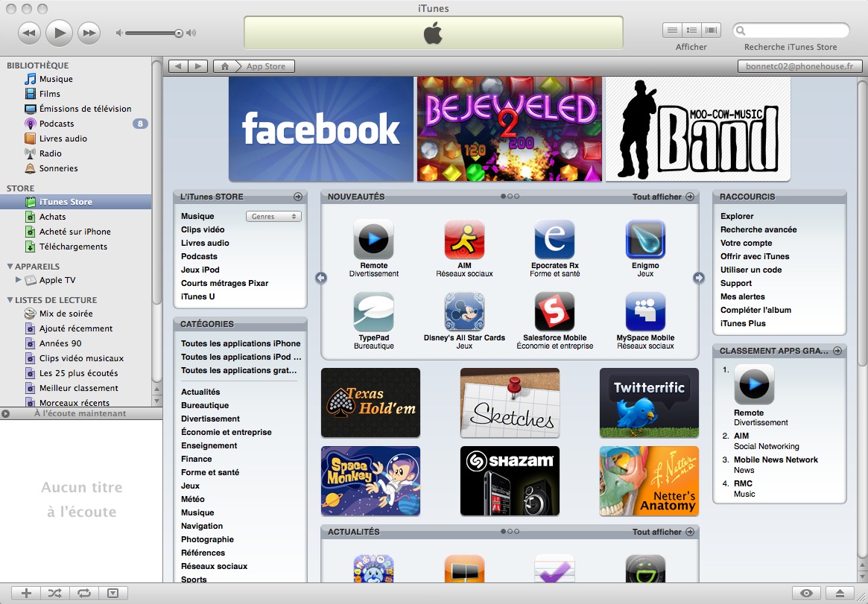Show the Genius eye sidebar button

807,594
